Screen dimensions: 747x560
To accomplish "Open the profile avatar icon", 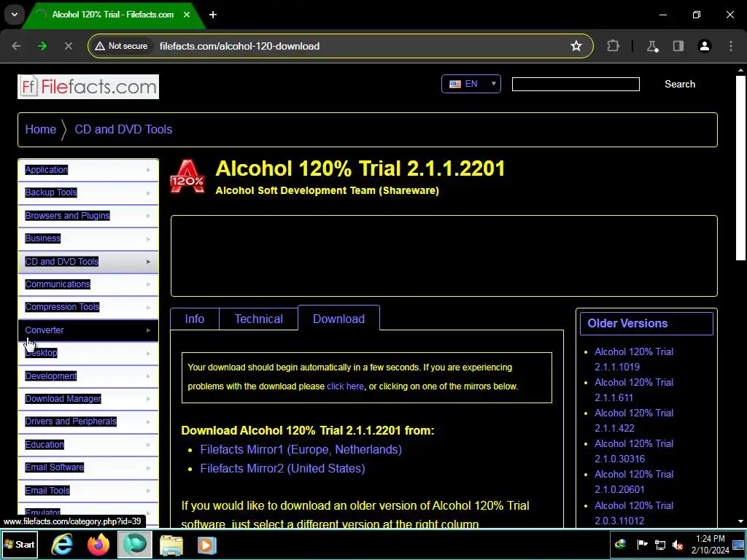I will pos(705,46).
